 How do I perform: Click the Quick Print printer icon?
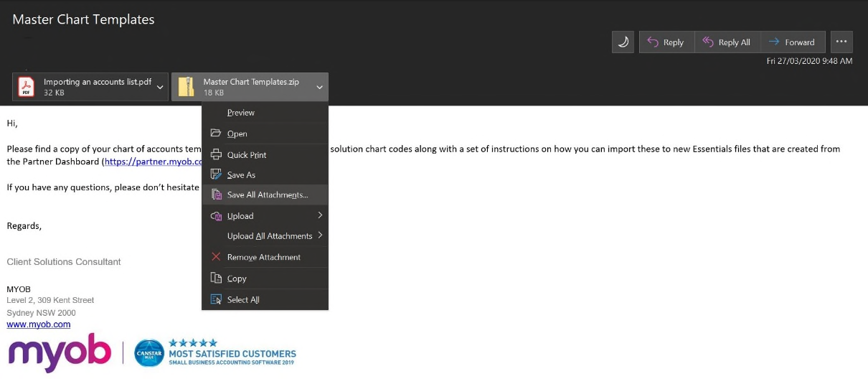[x=215, y=154]
